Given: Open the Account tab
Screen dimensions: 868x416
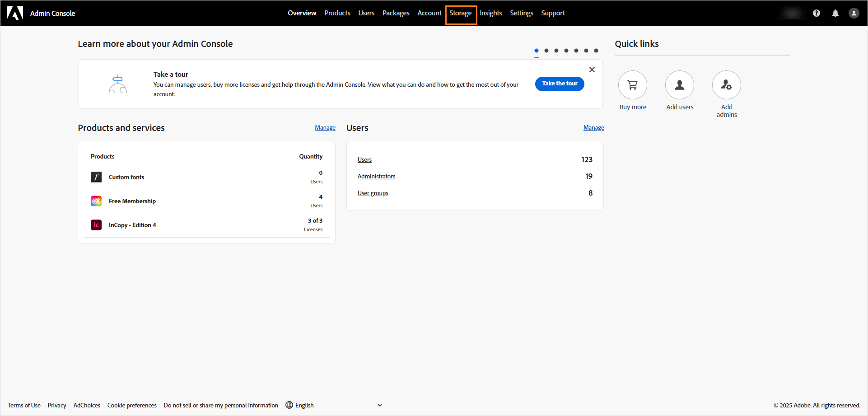Looking at the screenshot, I should click(429, 13).
